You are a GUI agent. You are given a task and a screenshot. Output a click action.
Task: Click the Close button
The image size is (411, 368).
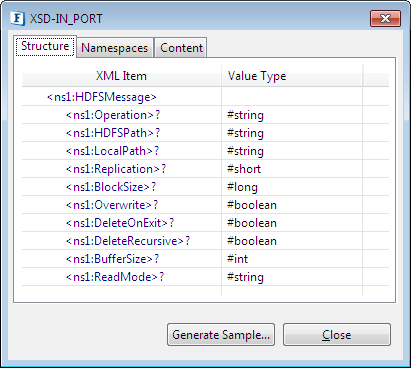click(x=337, y=334)
